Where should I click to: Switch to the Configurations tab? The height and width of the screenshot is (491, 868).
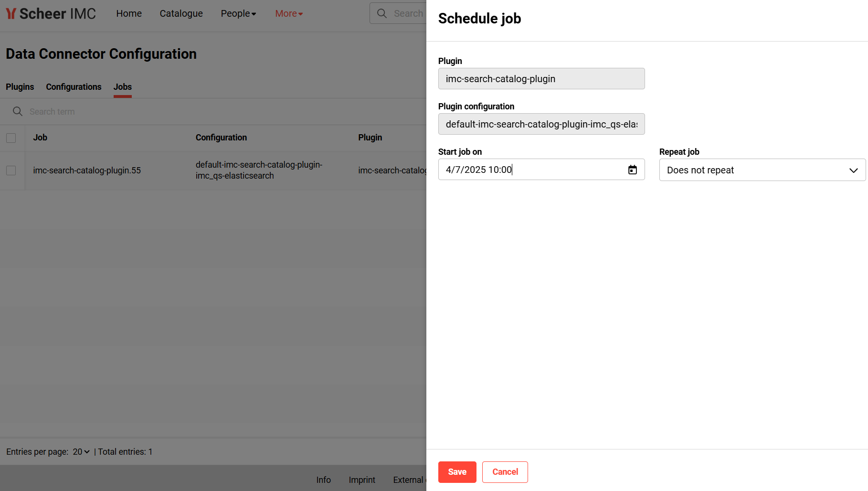click(74, 87)
